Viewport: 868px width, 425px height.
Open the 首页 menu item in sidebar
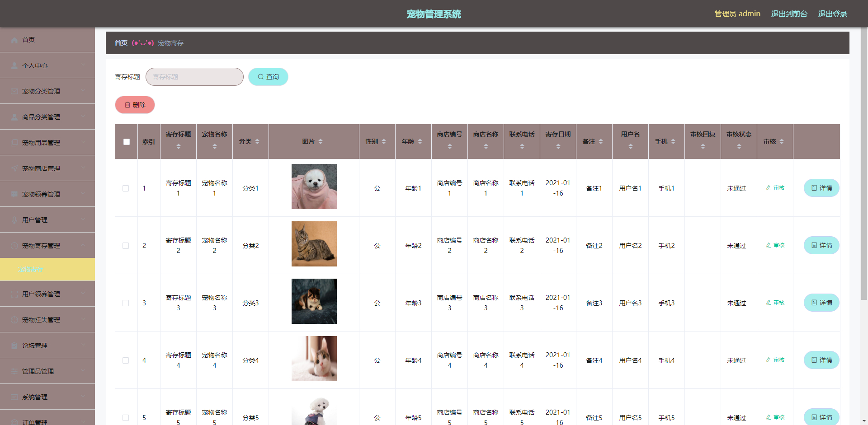tap(28, 40)
